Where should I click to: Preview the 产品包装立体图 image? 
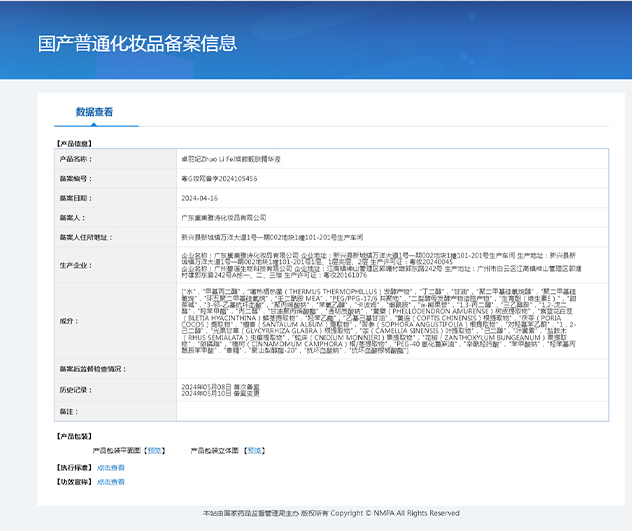tap(255, 451)
